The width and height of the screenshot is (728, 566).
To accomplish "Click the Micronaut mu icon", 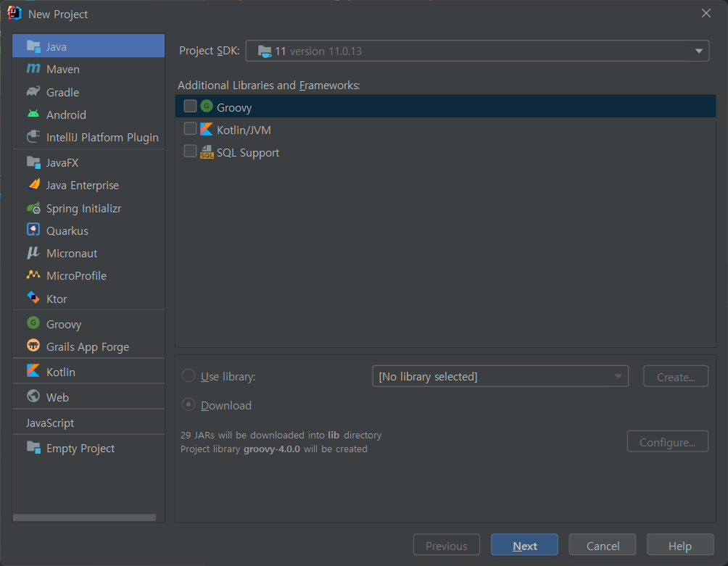I will 33,252.
